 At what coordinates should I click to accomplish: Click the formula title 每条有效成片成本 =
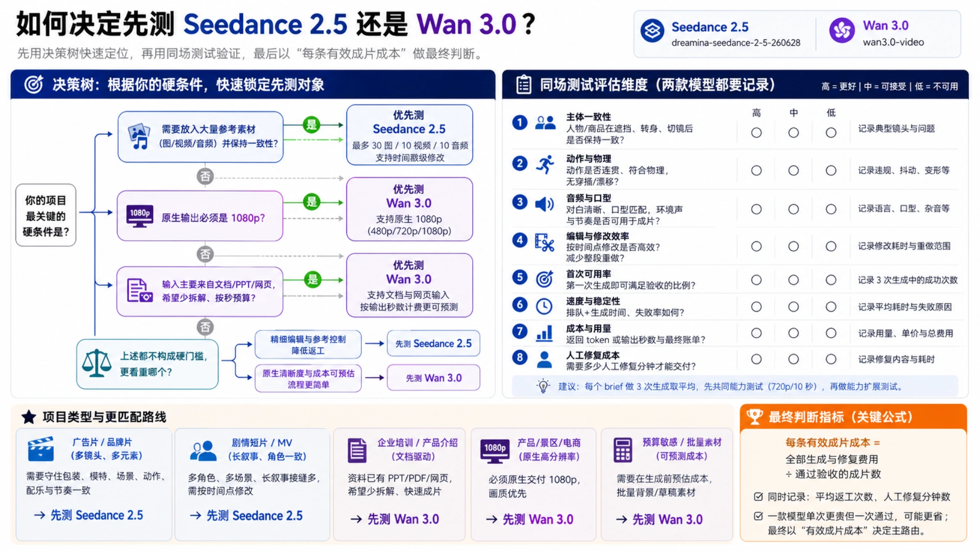(x=833, y=443)
